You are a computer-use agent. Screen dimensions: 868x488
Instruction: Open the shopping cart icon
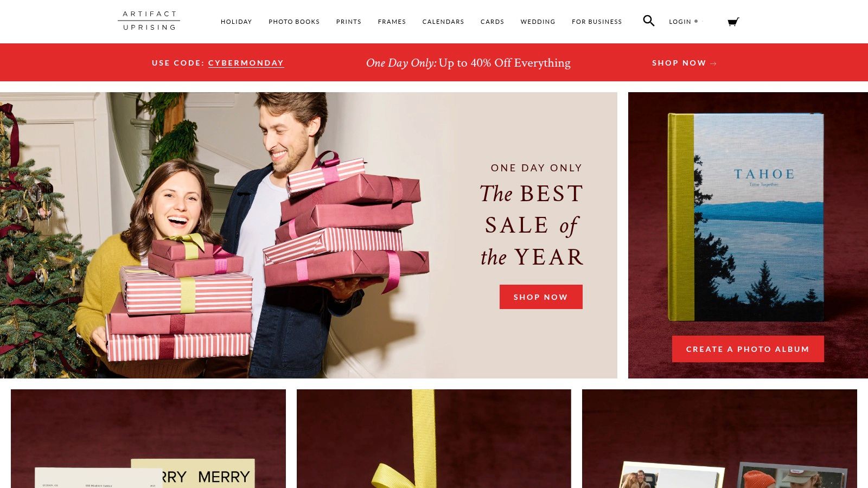[733, 22]
